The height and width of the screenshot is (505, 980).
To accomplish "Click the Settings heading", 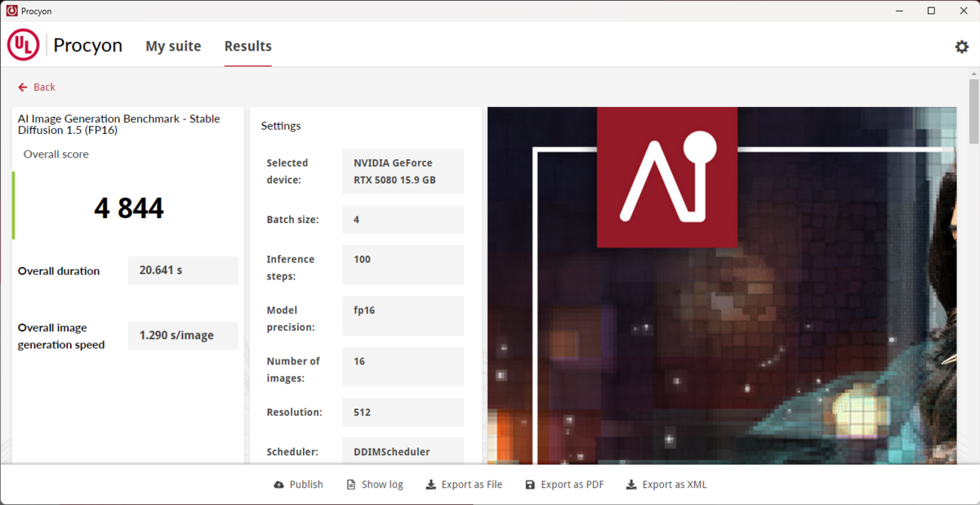I will coord(281,126).
